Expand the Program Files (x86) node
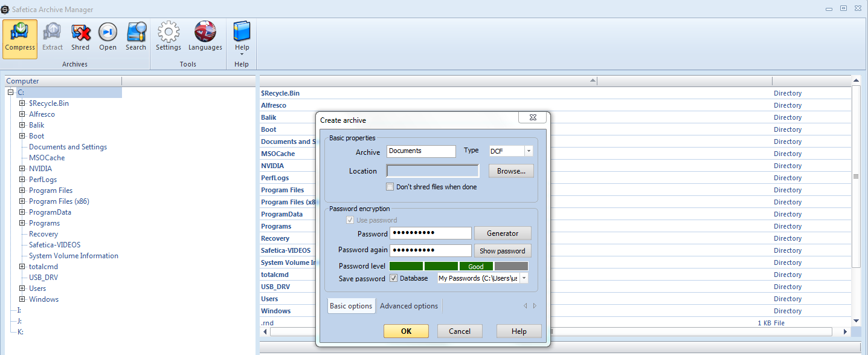The image size is (868, 355). (22, 201)
